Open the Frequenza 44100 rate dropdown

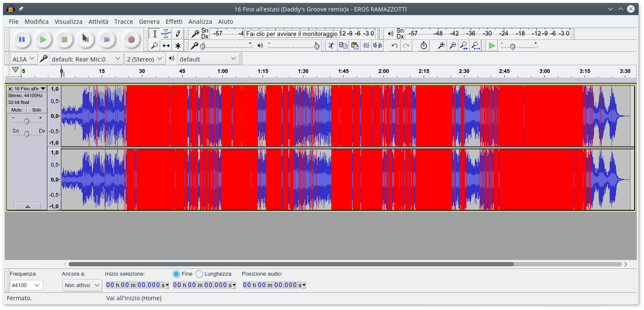click(x=26, y=285)
